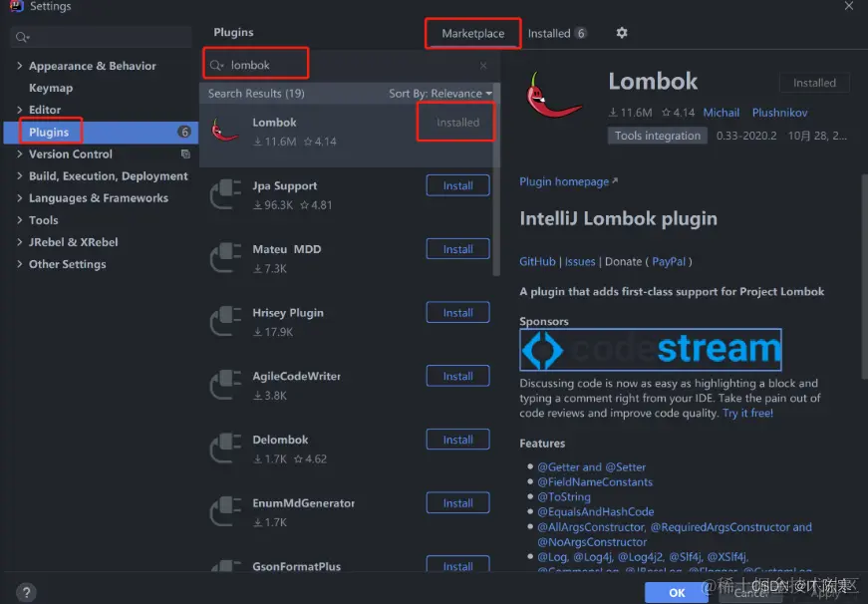The width and height of the screenshot is (868, 604).
Task: Open the @Getter and @Setter feature link
Action: click(591, 467)
